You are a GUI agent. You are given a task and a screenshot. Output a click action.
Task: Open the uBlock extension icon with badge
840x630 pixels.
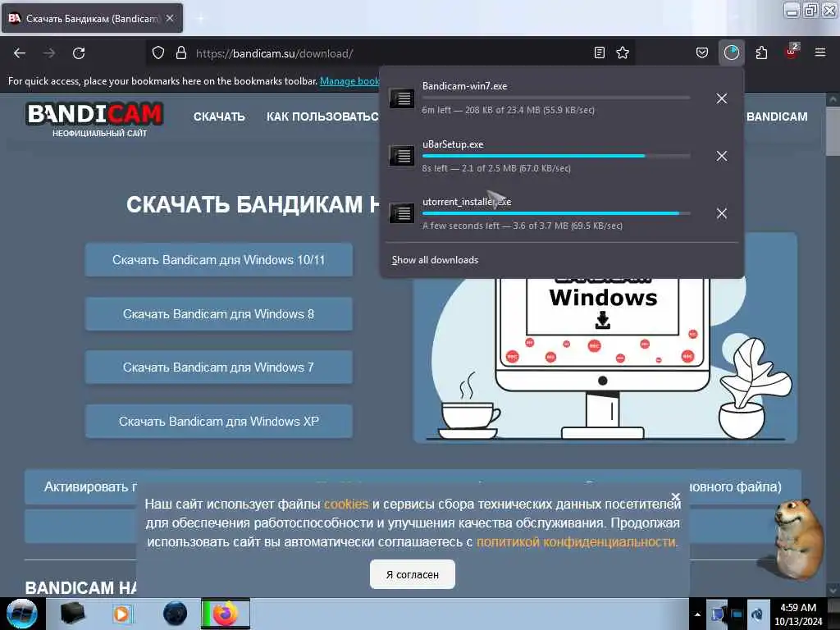(x=792, y=52)
